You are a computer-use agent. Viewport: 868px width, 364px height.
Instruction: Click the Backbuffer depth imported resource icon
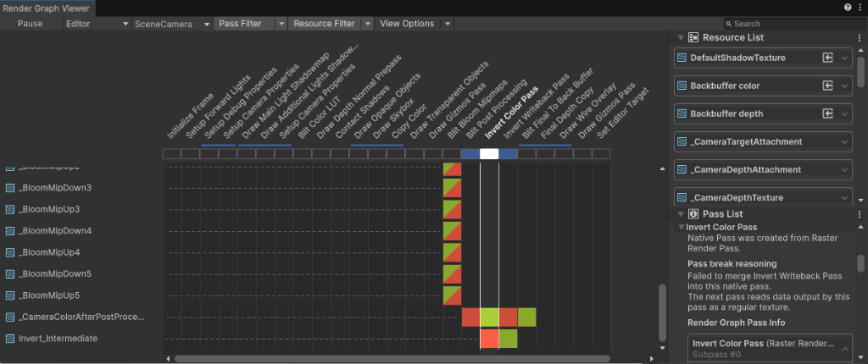tap(827, 113)
